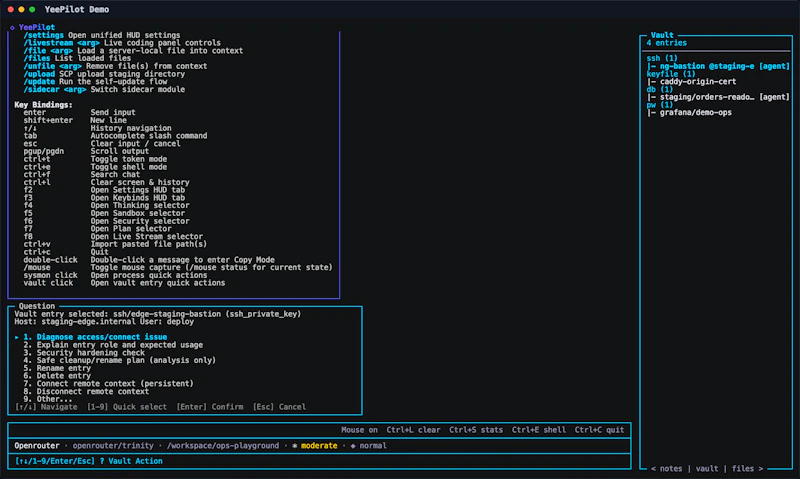Screen dimensions: 800x479
Task: Click the Ctrl+E shell hint
Action: click(x=539, y=430)
